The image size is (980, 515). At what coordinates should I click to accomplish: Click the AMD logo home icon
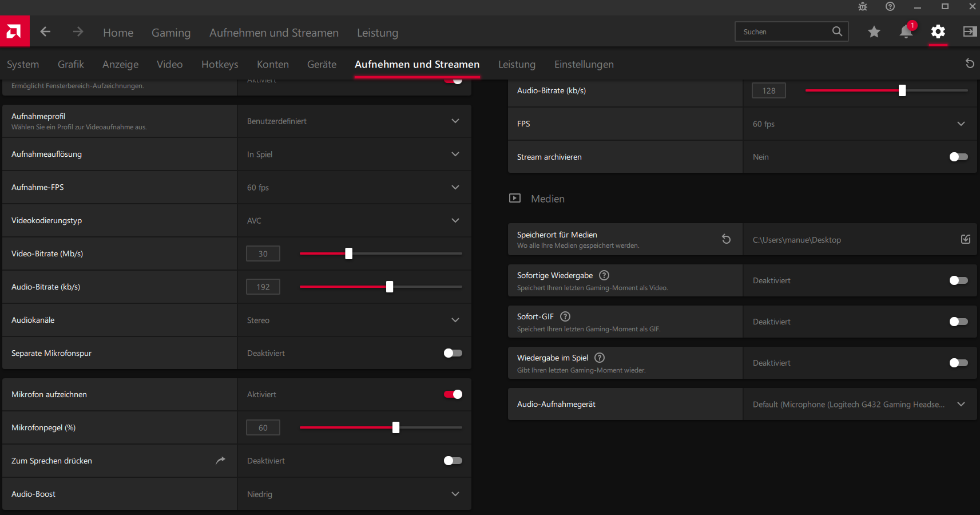tap(14, 31)
